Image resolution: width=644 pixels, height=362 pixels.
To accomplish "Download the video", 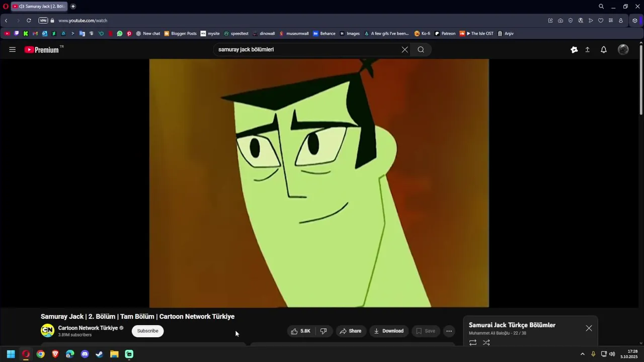I will click(x=388, y=331).
